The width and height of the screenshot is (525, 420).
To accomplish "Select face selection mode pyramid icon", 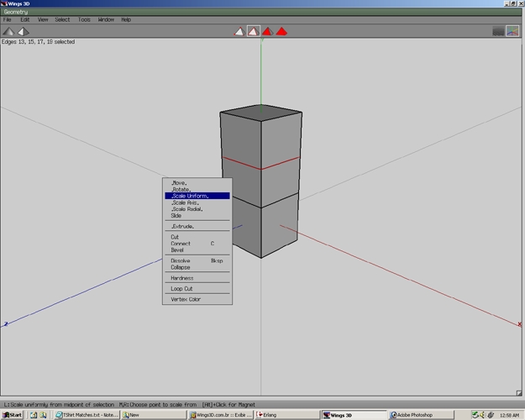I will 267,31.
